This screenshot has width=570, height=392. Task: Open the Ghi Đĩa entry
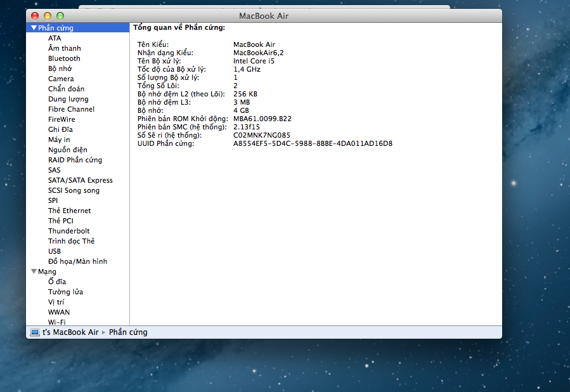point(60,129)
